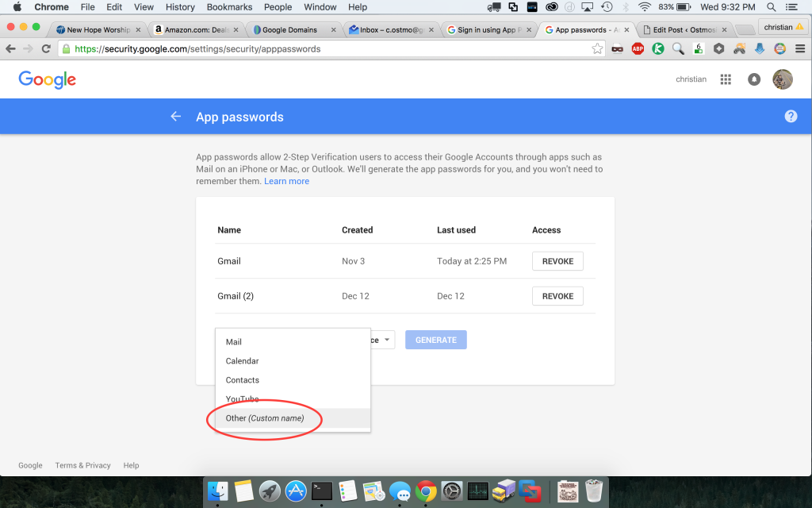Open the Terms & Privacy footer link

[x=82, y=465]
